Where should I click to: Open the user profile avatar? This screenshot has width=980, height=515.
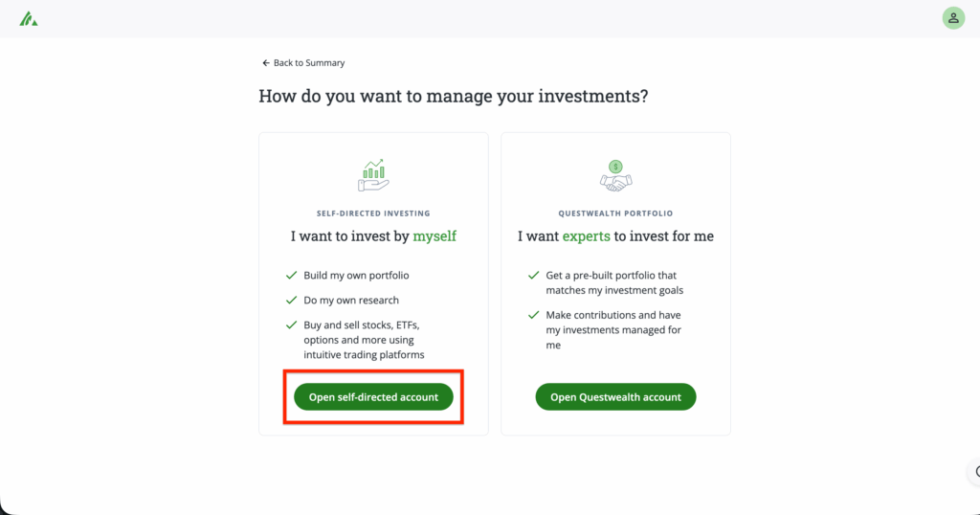pos(953,18)
